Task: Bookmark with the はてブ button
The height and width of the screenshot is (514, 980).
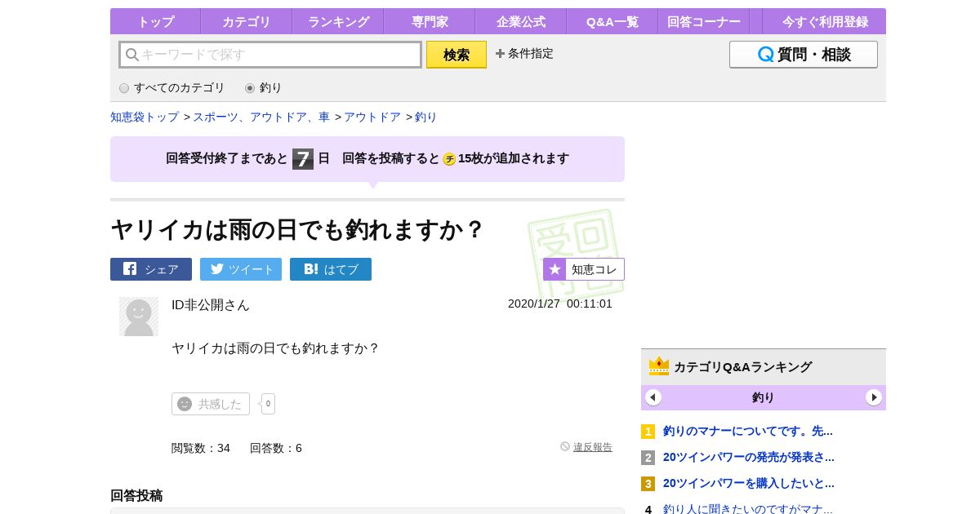Action: coord(331,269)
